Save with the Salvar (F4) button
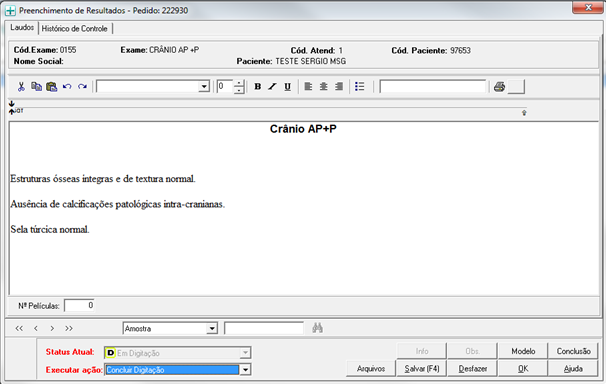 point(422,369)
